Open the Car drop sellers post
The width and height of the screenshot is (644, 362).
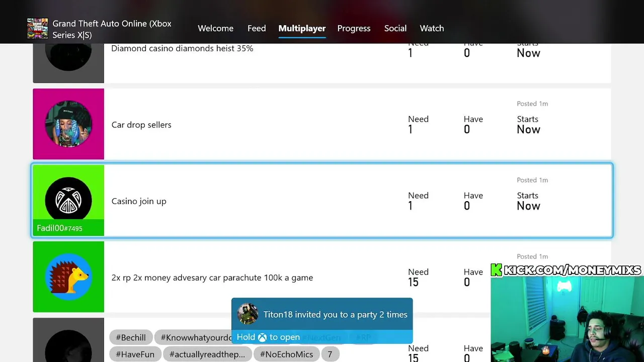click(x=322, y=124)
